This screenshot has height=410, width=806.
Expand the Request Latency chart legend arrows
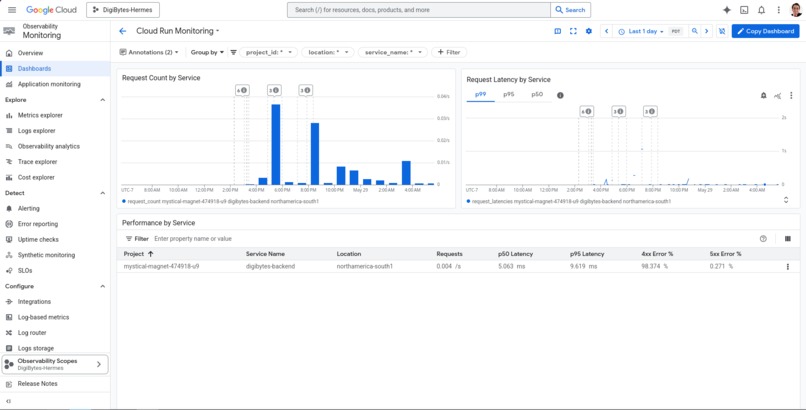click(786, 200)
